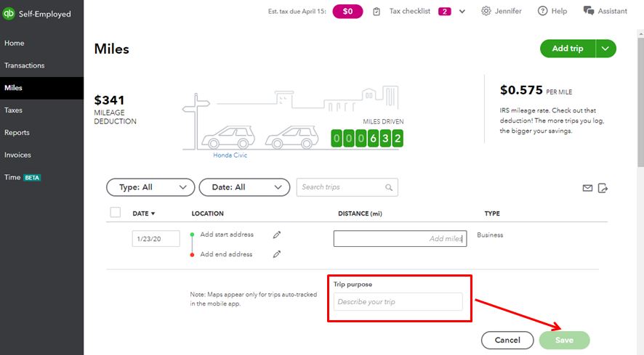Click the Trip purpose description field
Viewport: 644px width, 355px height.
[x=398, y=302]
